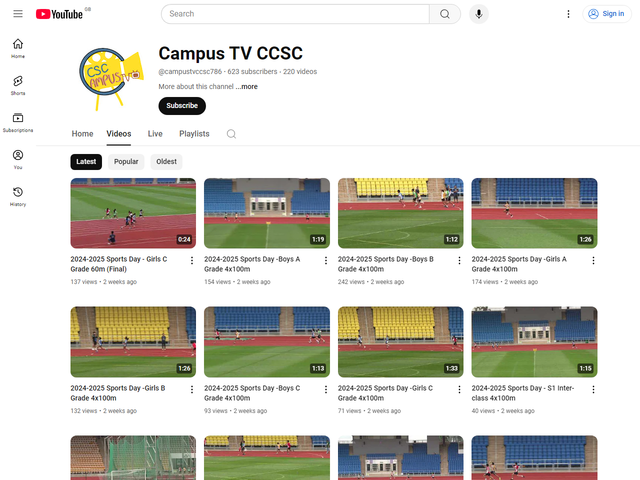Screen dimensions: 640x480
Task: Open Subscriptions in sidebar
Action: pyautogui.click(x=18, y=122)
